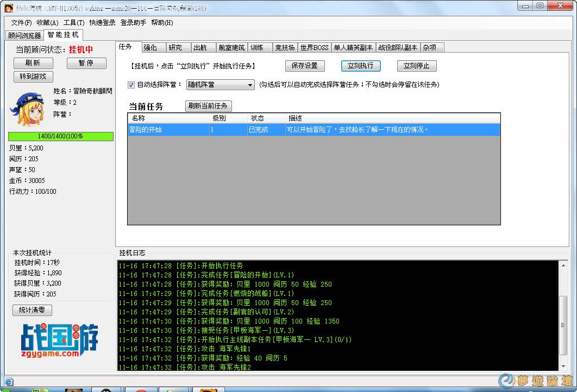Click the IE icon in the status bar
The width and height of the screenshot is (577, 392).
(8, 381)
